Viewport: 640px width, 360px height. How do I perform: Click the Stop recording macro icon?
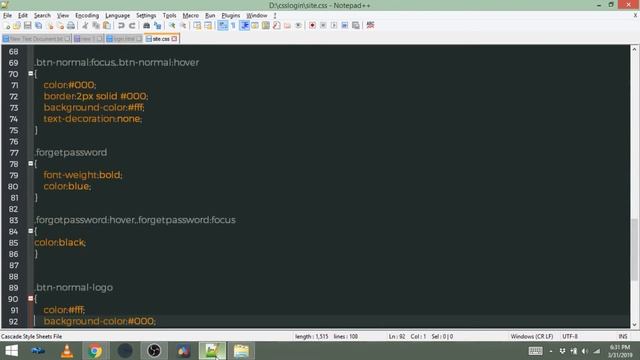pyautogui.click(x=323, y=26)
